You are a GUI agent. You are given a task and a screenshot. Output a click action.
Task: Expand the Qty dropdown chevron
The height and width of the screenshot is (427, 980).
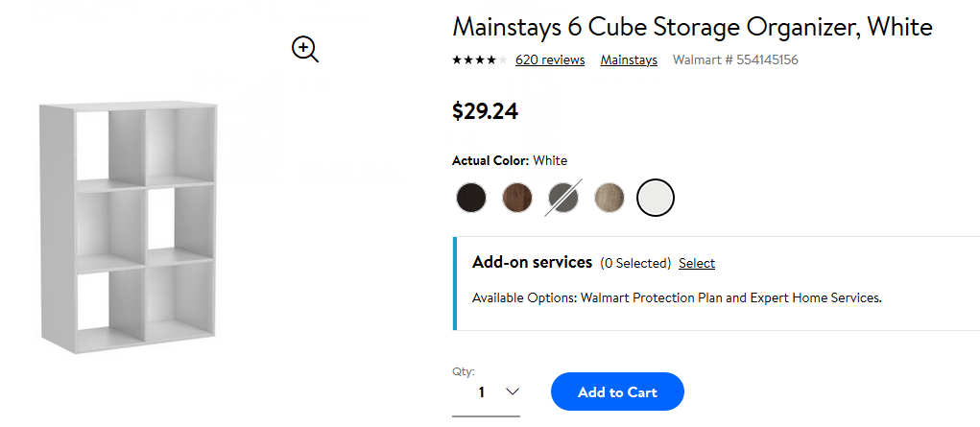513,391
